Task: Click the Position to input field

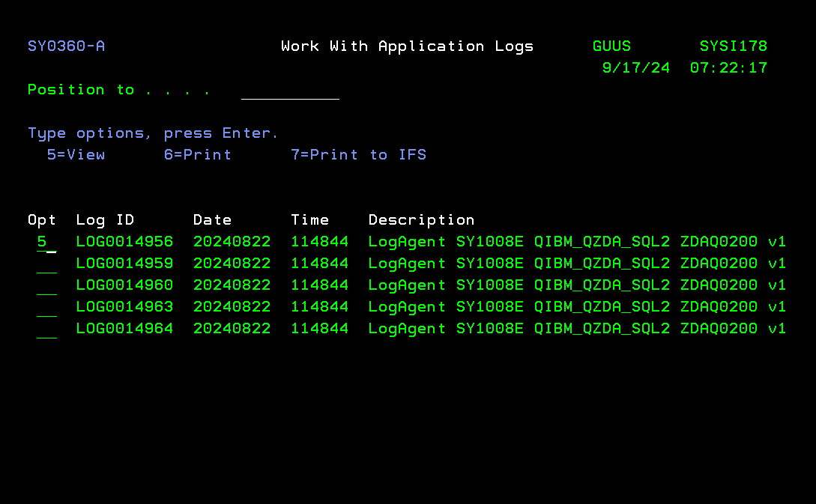Action: coord(291,91)
